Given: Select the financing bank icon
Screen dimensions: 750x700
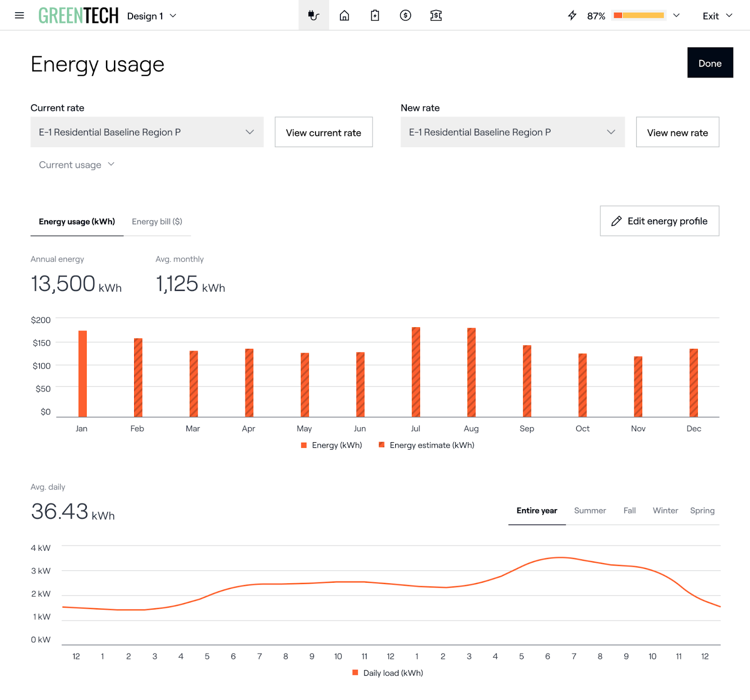Looking at the screenshot, I should click(436, 15).
